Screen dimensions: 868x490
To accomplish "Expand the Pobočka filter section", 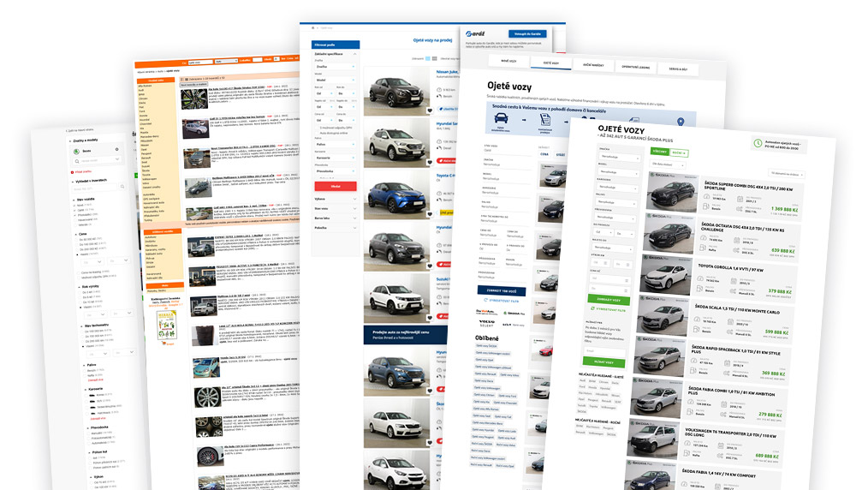I will point(336,228).
